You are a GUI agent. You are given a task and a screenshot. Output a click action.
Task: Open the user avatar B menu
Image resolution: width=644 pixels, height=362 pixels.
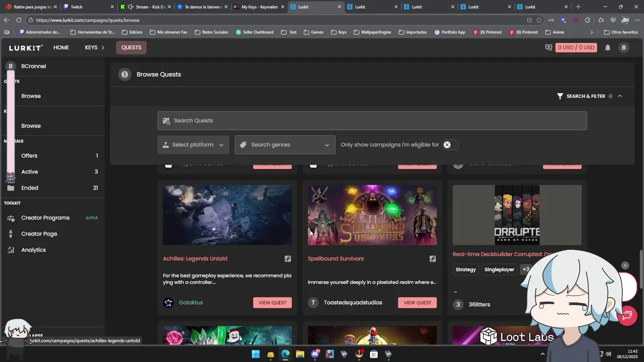[624, 47]
